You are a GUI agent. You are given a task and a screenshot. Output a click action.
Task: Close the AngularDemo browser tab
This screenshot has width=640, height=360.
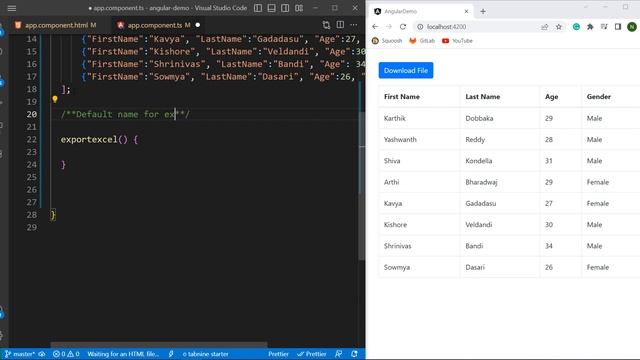pyautogui.click(x=466, y=11)
